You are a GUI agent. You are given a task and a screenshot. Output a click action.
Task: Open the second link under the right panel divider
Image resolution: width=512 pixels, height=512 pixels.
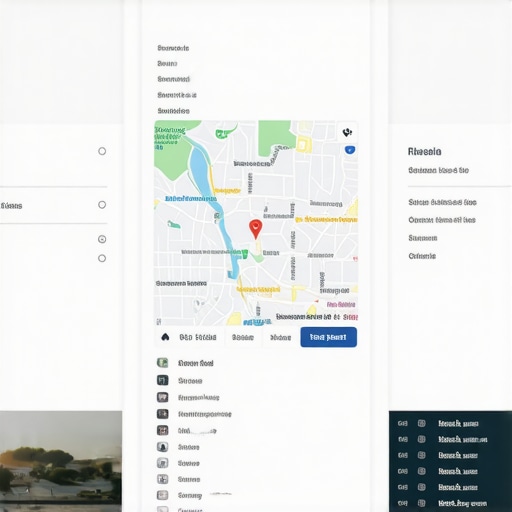tap(442, 220)
